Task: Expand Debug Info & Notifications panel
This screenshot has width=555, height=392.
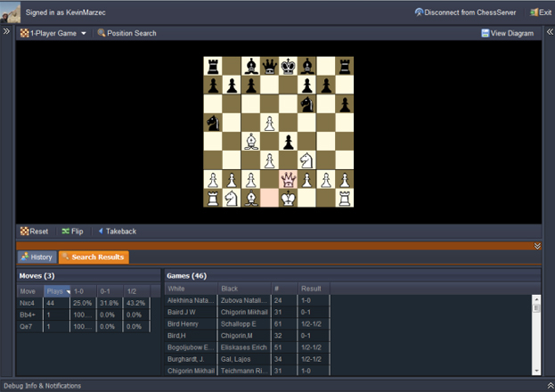Action: pyautogui.click(x=549, y=386)
